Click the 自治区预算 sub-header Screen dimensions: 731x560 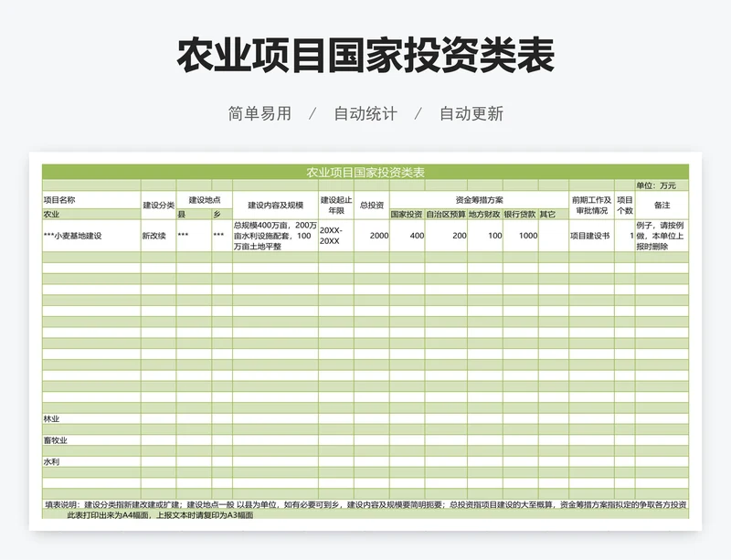tap(446, 215)
